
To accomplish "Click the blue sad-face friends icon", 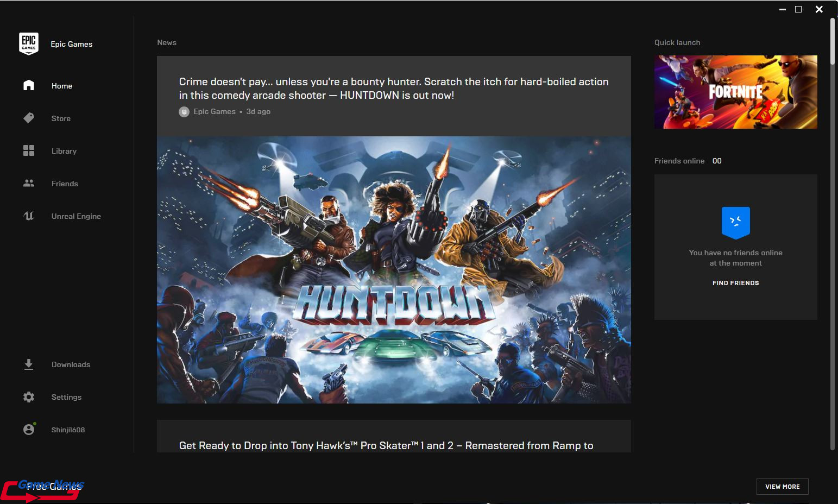I will click(735, 222).
